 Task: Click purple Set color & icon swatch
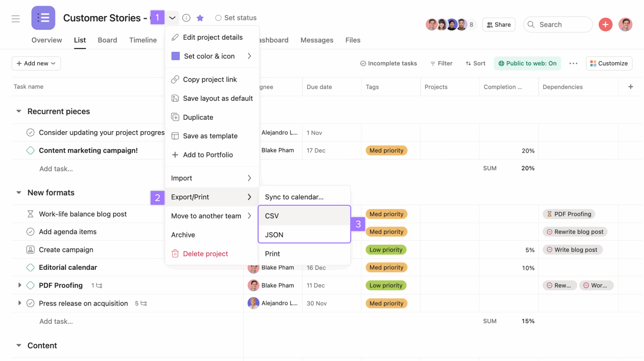pyautogui.click(x=175, y=56)
